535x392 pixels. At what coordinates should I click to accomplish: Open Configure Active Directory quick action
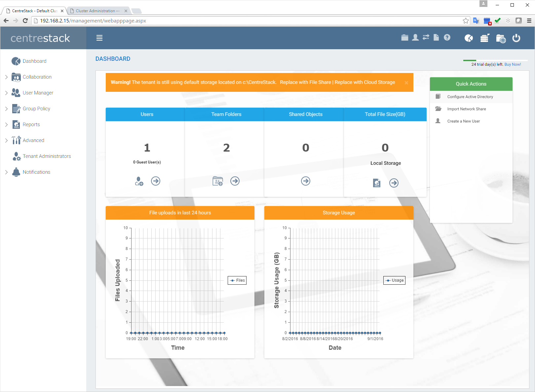click(x=471, y=97)
